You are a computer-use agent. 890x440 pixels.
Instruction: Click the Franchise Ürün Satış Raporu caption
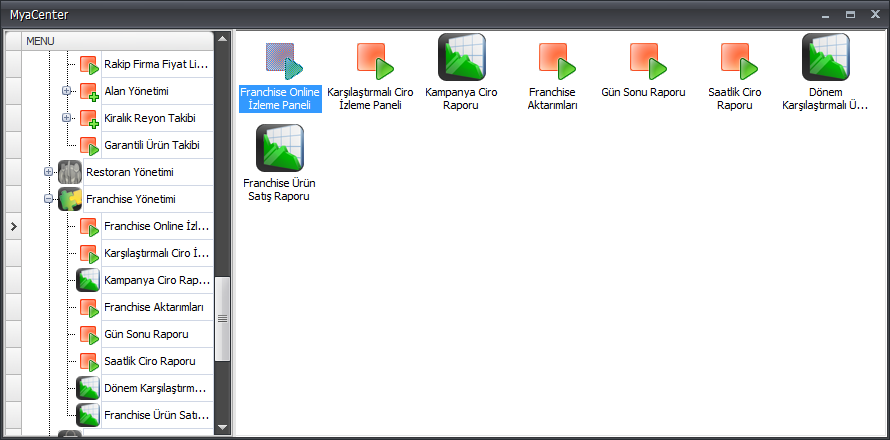click(279, 190)
